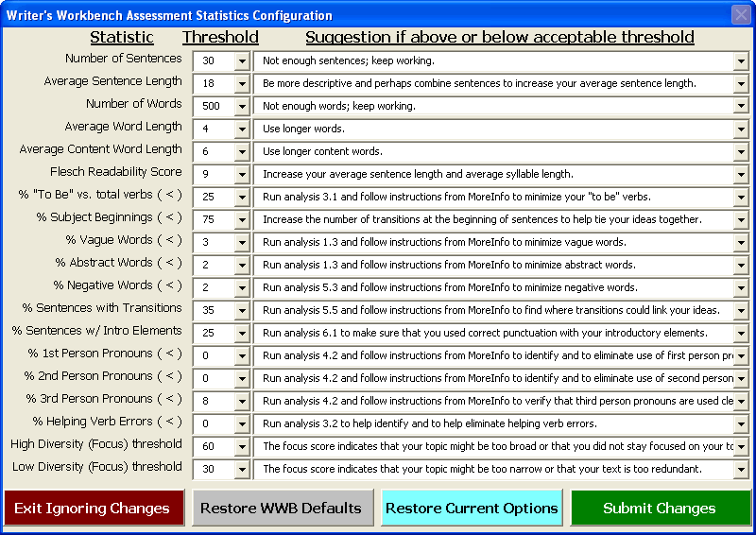This screenshot has height=535, width=756.
Task: Click the "Threshold" column heading
Action: point(220,37)
